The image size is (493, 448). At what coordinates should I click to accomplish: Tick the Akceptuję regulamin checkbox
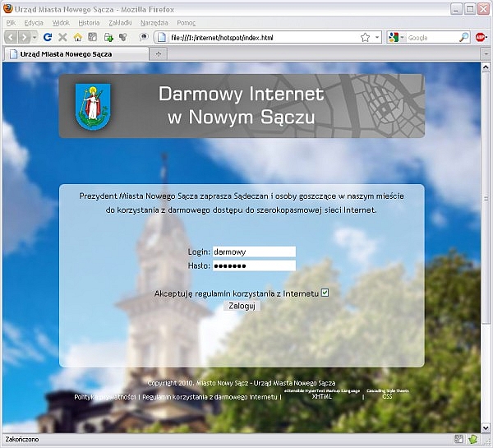pyautogui.click(x=325, y=293)
